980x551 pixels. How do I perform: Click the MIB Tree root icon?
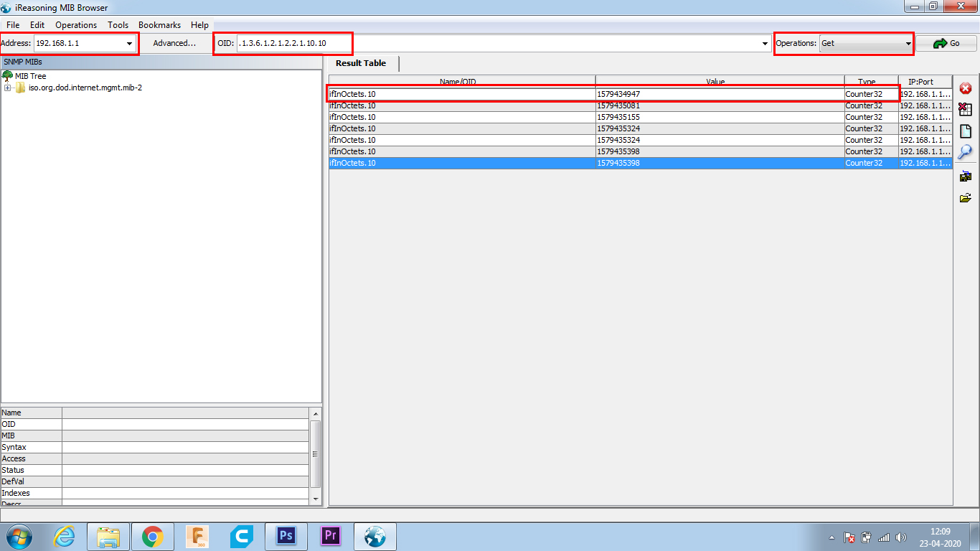pyautogui.click(x=8, y=76)
